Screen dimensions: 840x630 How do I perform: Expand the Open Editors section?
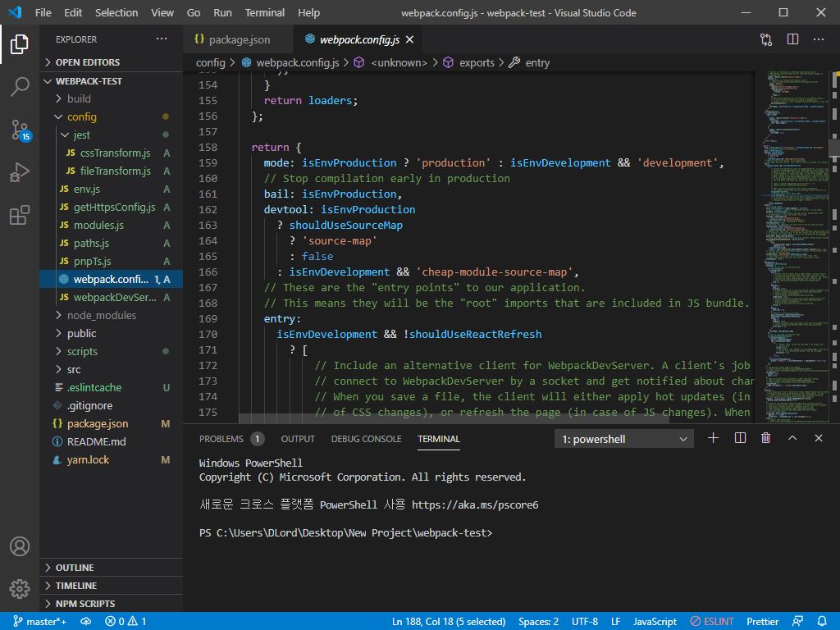tap(111, 62)
